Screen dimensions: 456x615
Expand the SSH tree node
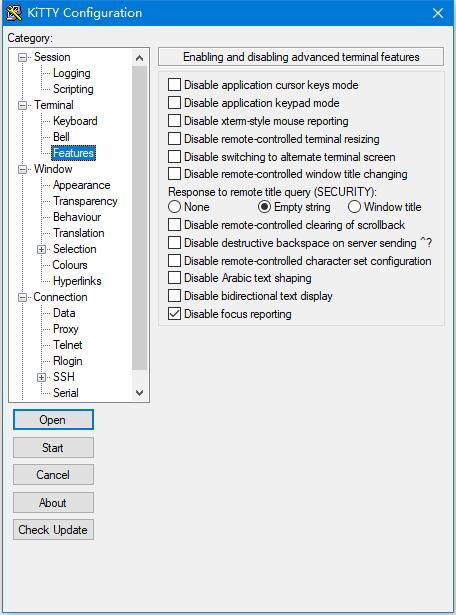(42, 377)
